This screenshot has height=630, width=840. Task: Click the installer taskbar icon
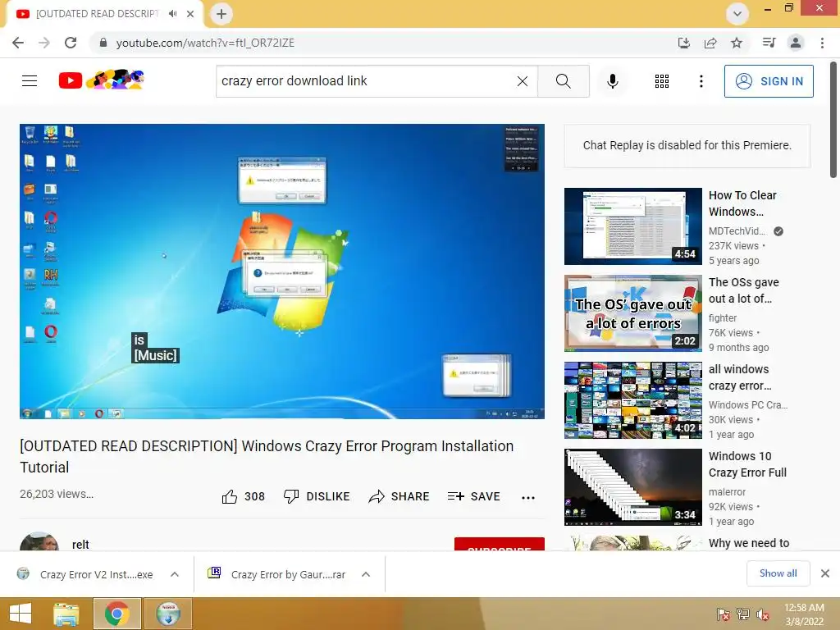168,614
